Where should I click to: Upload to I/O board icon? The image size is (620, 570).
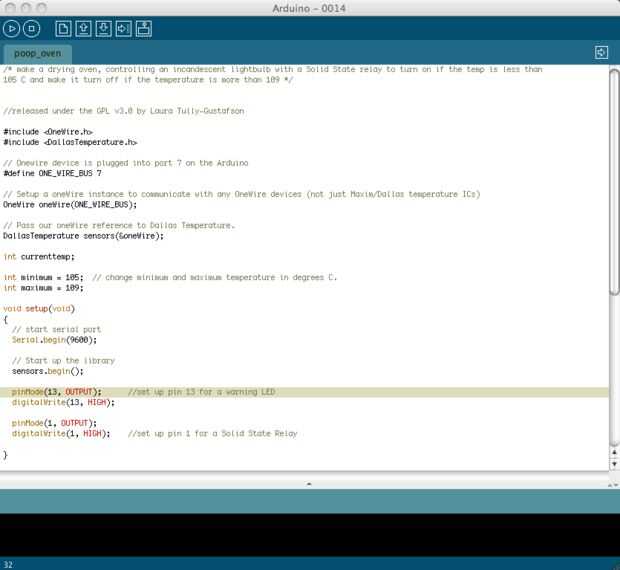(x=124, y=28)
